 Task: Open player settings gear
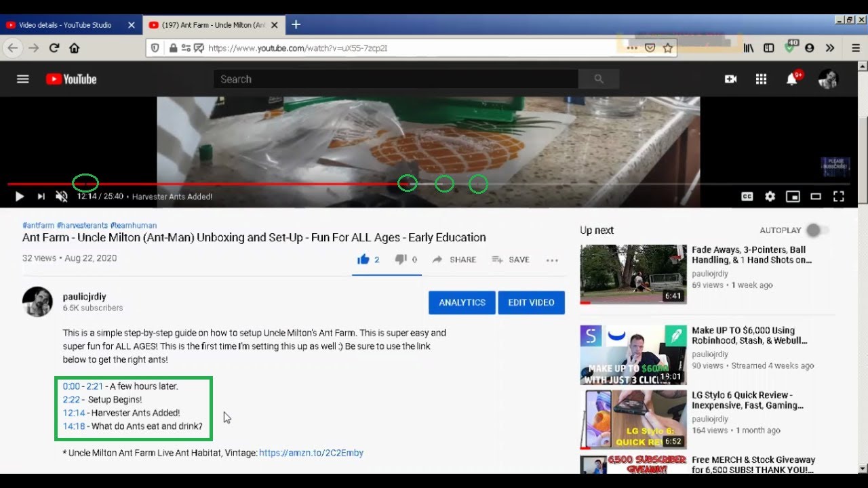tap(770, 197)
